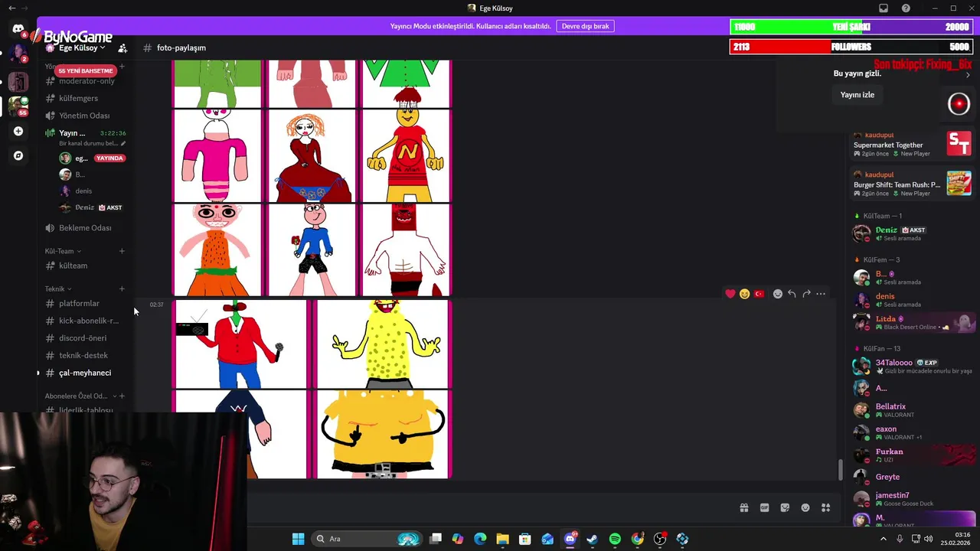This screenshot has height=551, width=980.
Task: Reply to the message with arrow icon
Action: tap(792, 294)
